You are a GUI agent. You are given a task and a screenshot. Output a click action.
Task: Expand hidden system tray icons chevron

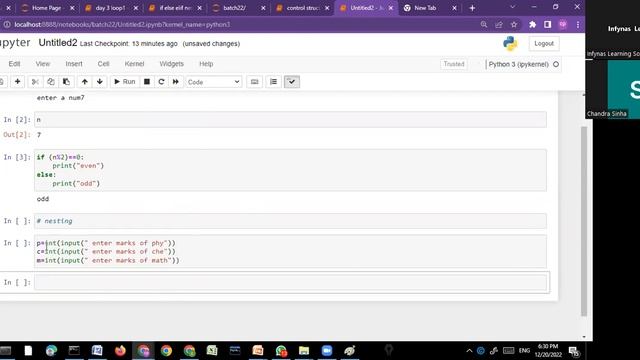coord(469,351)
